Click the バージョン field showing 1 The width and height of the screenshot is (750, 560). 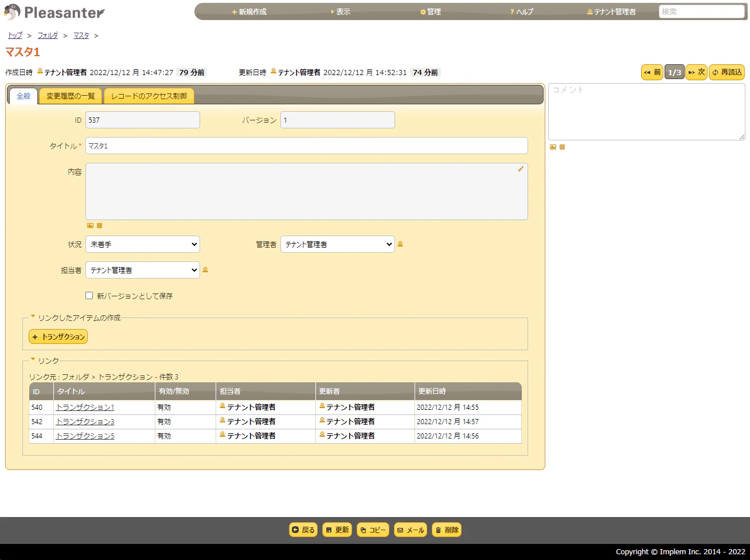click(x=338, y=120)
